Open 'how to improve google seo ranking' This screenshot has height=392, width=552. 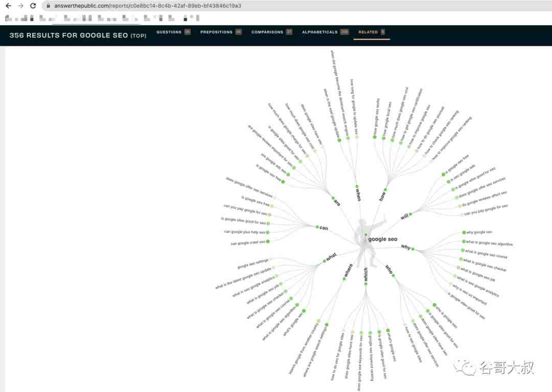[x=452, y=139]
